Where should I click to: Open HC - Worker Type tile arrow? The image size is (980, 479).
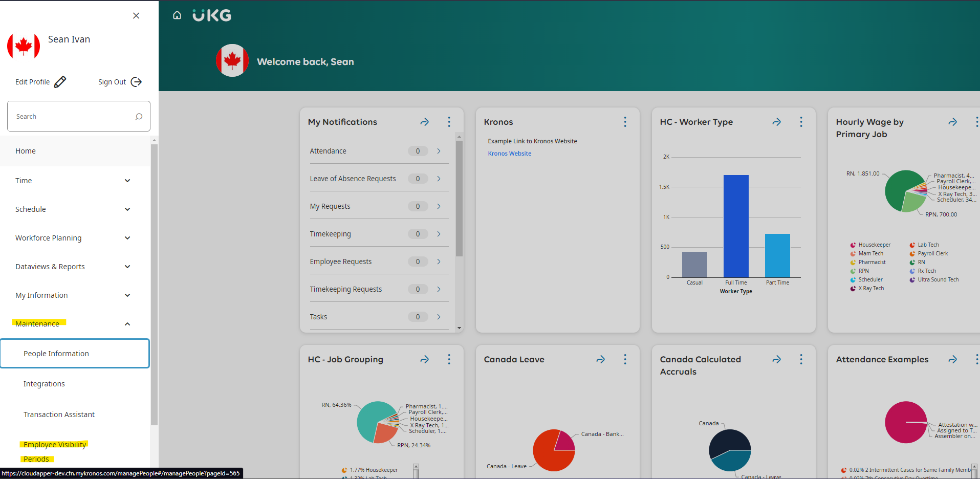[x=776, y=122]
